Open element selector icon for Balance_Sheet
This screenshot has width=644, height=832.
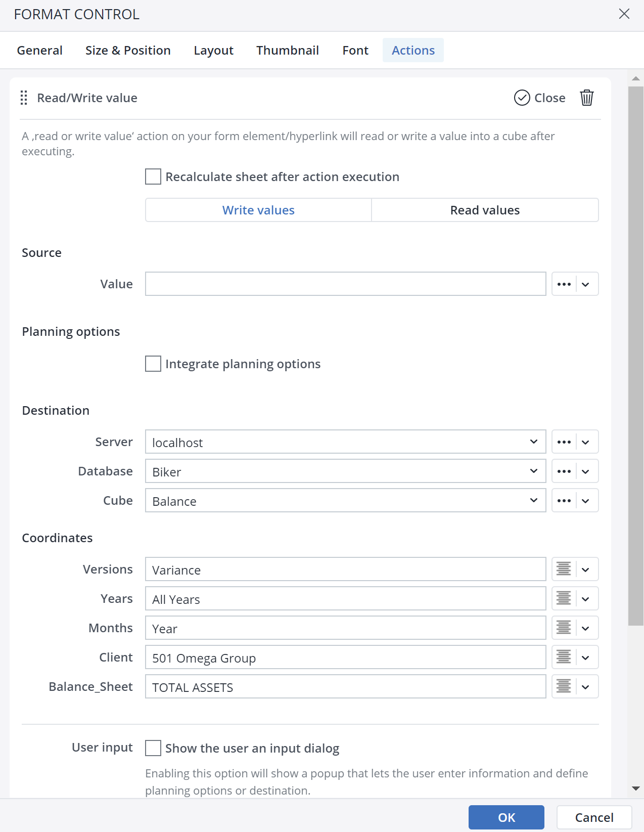(x=564, y=687)
